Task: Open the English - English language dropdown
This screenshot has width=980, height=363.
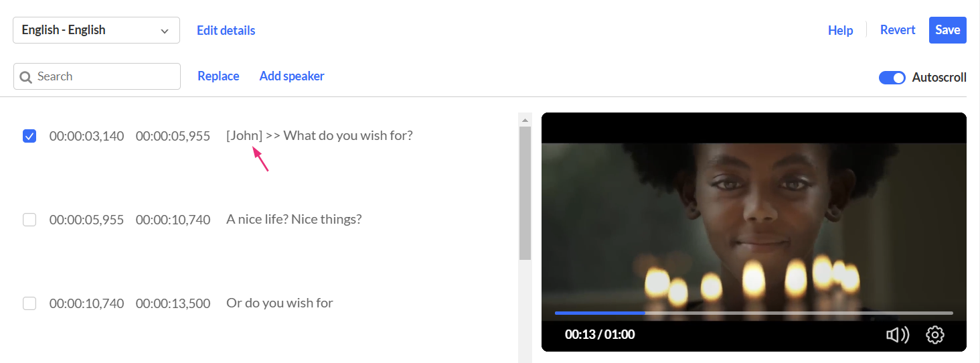Action: tap(96, 30)
